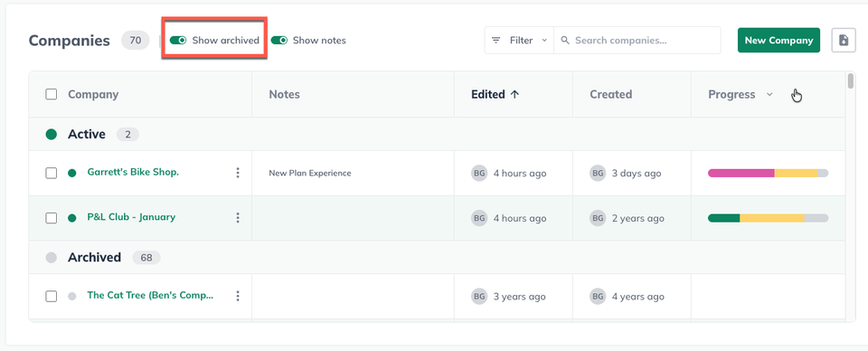
Task: Click the New Company button
Action: pyautogui.click(x=778, y=41)
